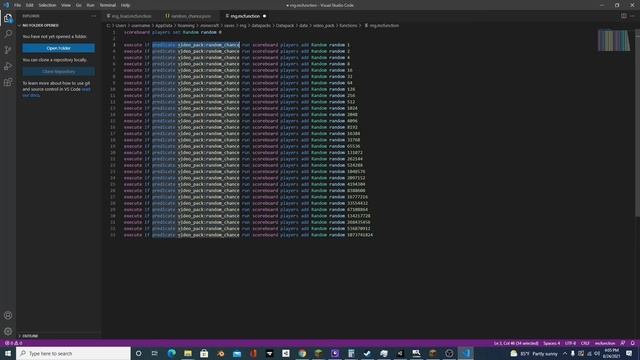Click the notifications bell in status bar
Image resolution: width=640 pixels, height=360 pixels.
tap(632, 343)
